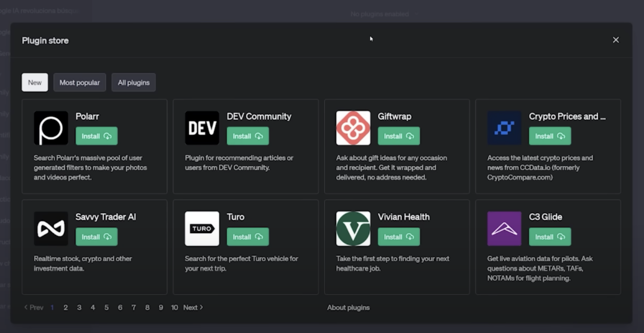Viewport: 644px width, 333px height.
Task: Install the Turo plugin
Action: pyautogui.click(x=247, y=236)
